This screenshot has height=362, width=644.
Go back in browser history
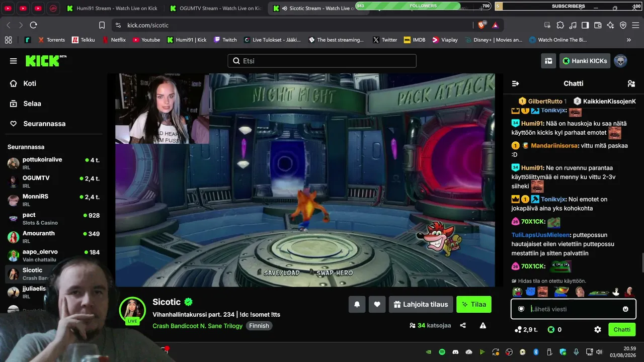(9, 25)
